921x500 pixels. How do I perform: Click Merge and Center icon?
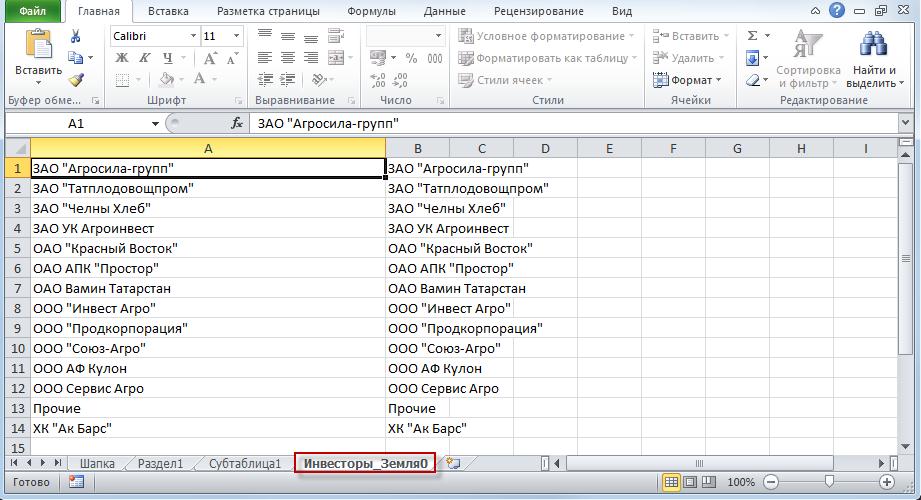(x=336, y=58)
